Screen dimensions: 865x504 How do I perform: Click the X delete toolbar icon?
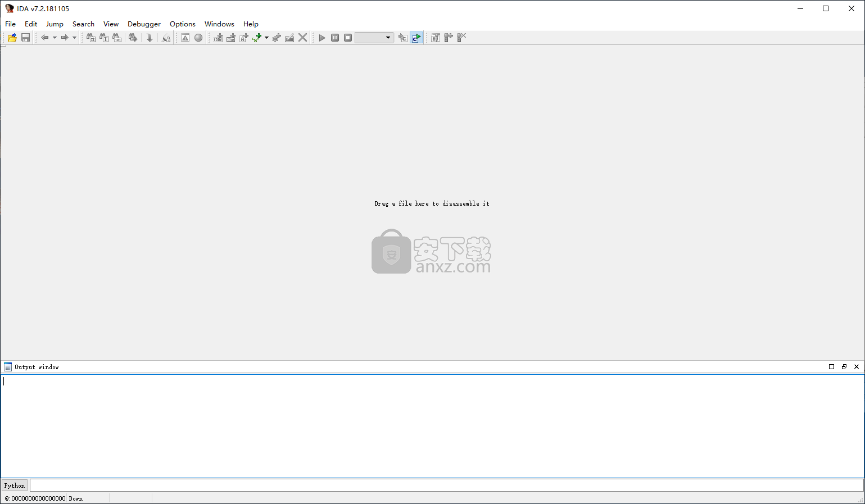303,38
